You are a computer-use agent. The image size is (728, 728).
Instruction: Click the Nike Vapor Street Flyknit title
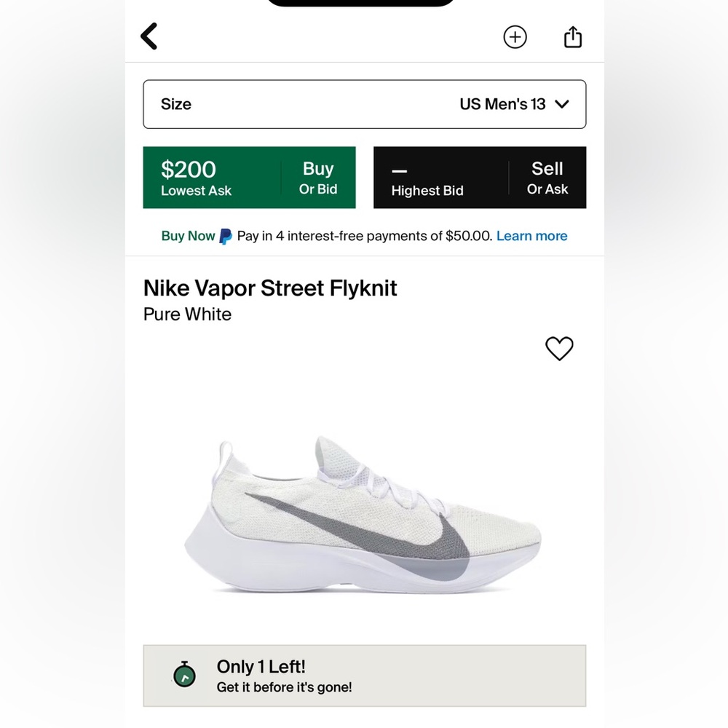click(x=269, y=288)
